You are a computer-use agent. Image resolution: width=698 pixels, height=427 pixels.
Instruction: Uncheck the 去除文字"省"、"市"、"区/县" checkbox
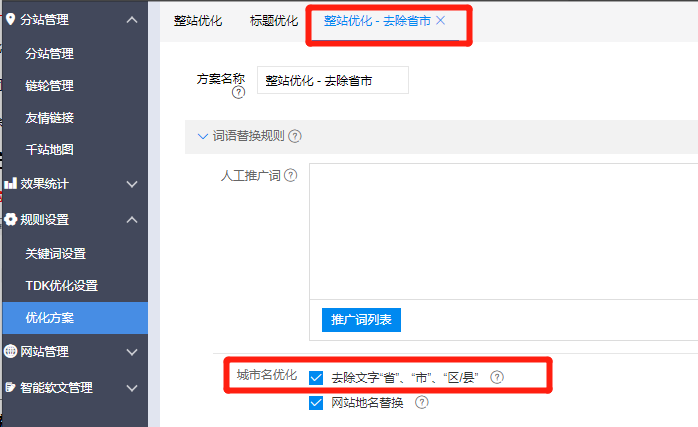click(x=317, y=377)
